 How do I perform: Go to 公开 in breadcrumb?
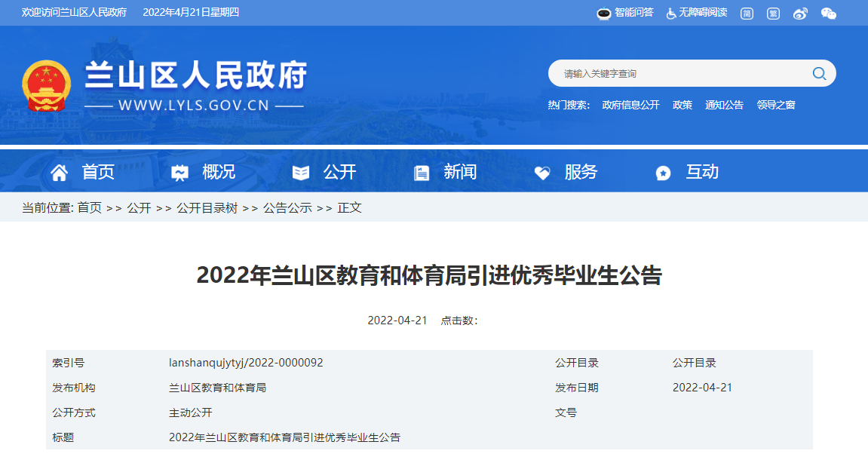click(139, 208)
